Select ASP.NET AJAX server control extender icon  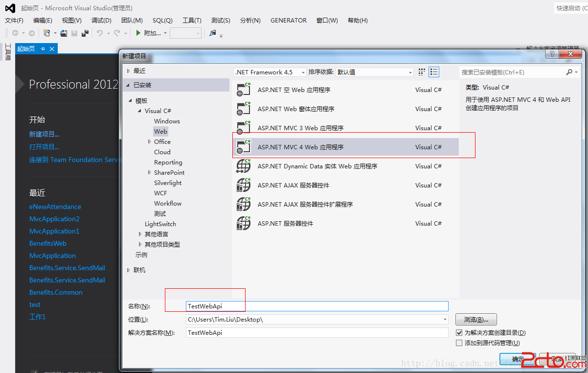click(x=244, y=205)
